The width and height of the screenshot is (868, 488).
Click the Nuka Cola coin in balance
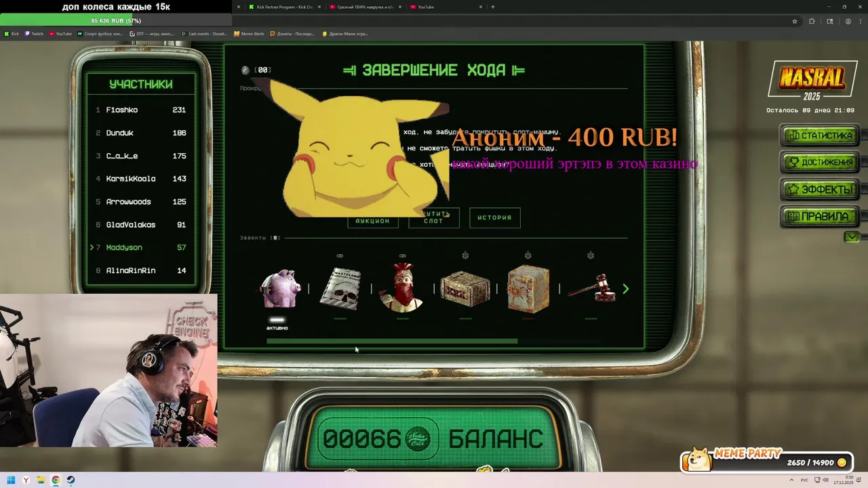(419, 439)
